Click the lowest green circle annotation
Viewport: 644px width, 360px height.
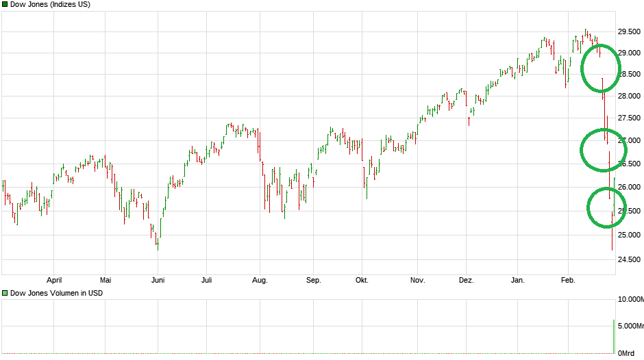[x=606, y=209]
